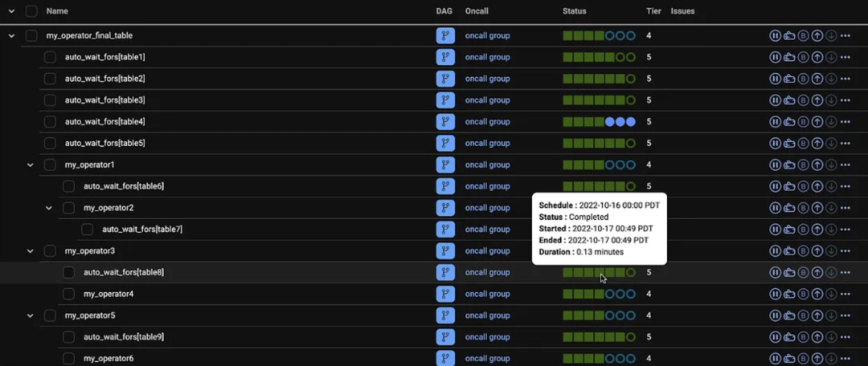The image size is (868, 366).
Task: Open DAG graph icon for my_operator_final_table
Action: tap(445, 36)
